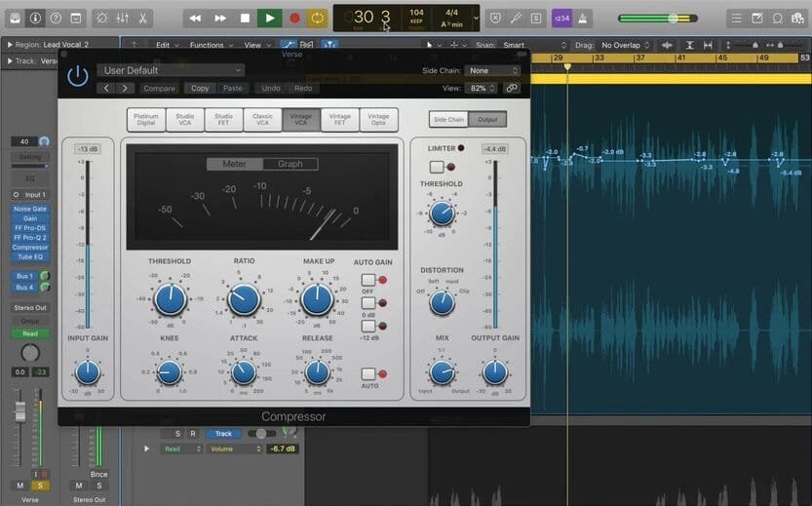Open the View menu in tracks area
The width and height of the screenshot is (812, 506).
[257, 45]
